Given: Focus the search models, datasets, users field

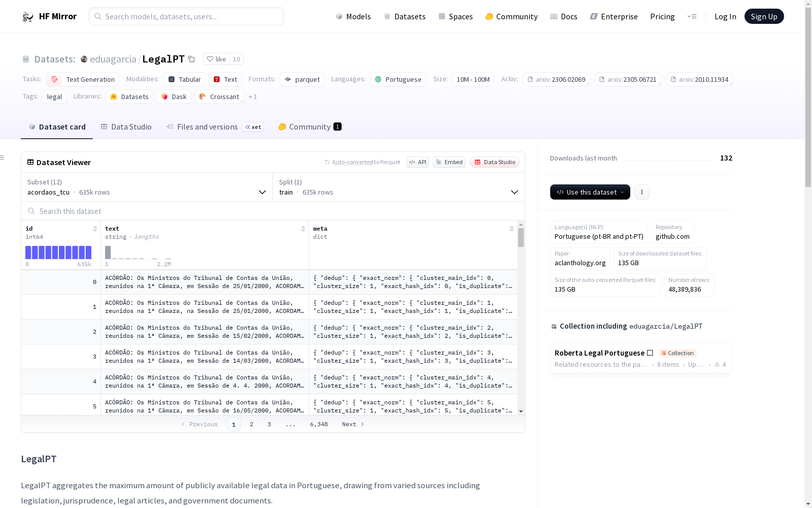Looking at the screenshot, I should pyautogui.click(x=186, y=16).
